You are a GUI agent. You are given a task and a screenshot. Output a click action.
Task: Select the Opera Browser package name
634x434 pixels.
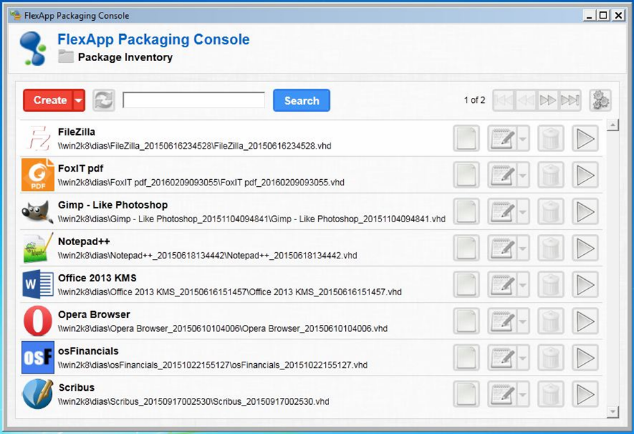[x=94, y=315]
